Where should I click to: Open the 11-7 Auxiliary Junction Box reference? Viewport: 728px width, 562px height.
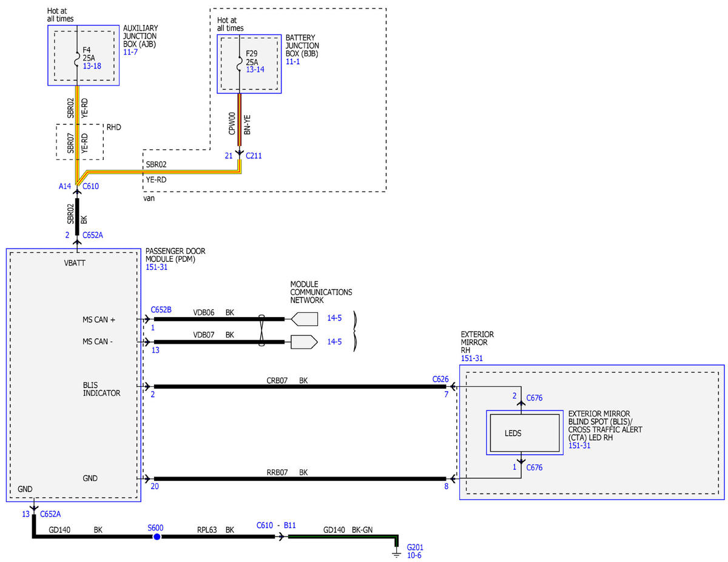(130, 53)
